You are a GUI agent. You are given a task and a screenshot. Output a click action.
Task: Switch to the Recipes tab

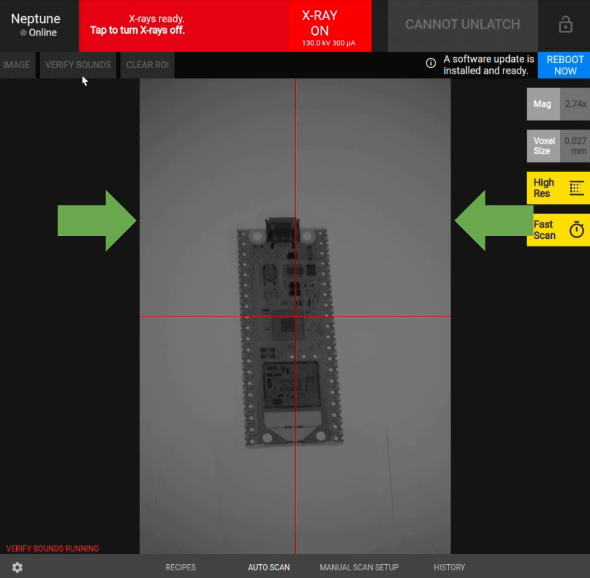tap(181, 567)
